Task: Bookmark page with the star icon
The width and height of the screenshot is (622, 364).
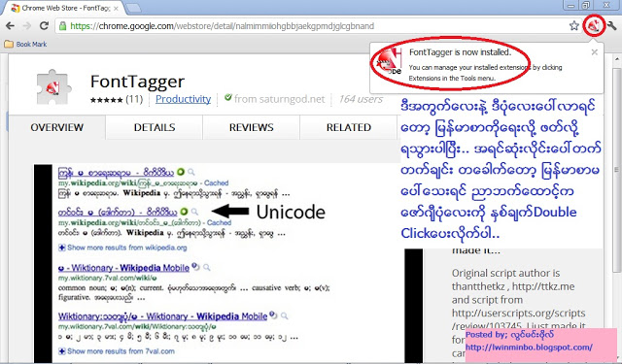Action: tap(574, 26)
